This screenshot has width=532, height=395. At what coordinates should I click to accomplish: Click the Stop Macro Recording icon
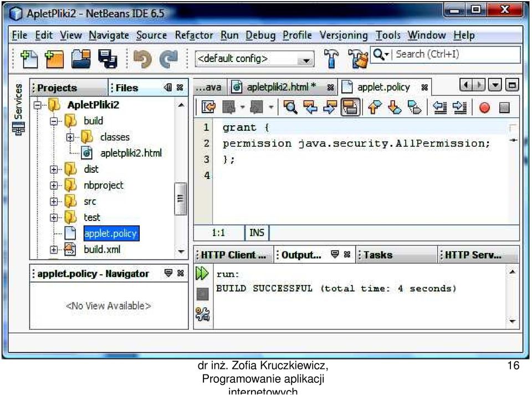[504, 108]
